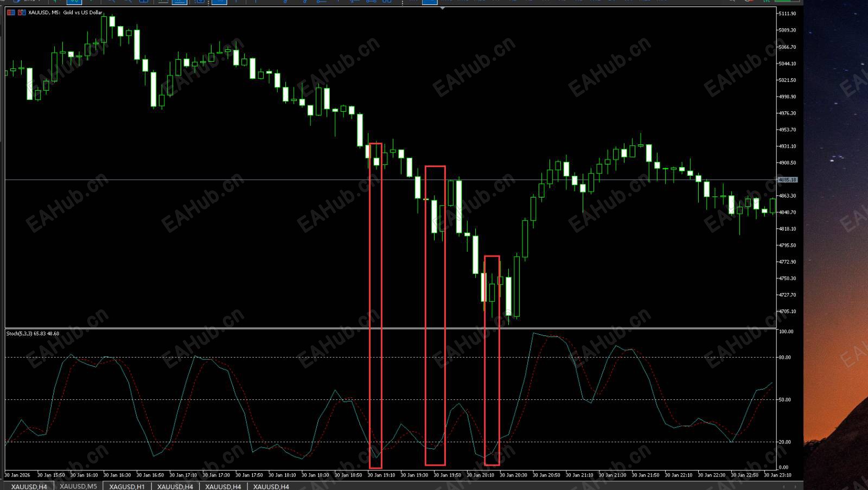Click the 4705.10 label on price scale
This screenshot has width=868, height=490.
coord(787,311)
